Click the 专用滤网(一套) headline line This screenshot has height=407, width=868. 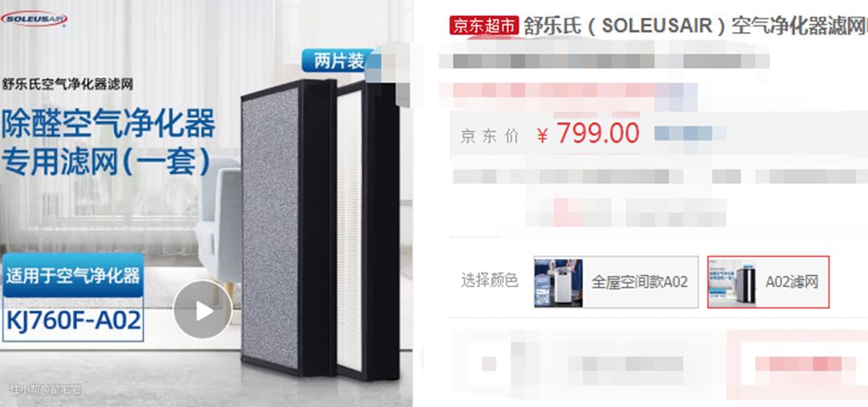106,162
